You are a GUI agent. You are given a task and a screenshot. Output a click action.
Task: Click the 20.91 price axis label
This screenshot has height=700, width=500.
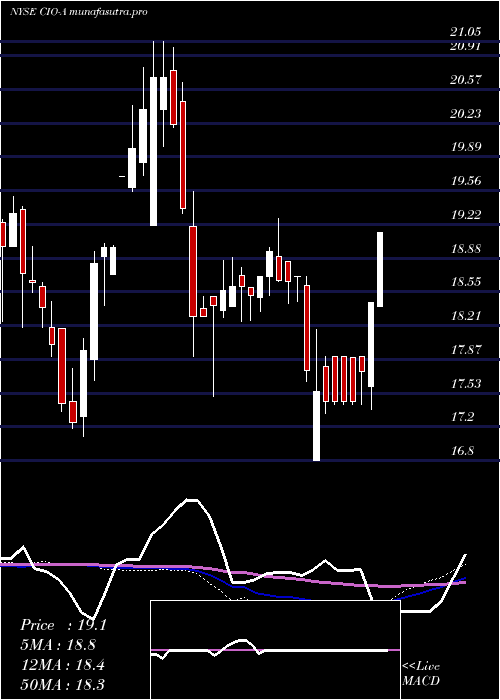[x=466, y=46]
